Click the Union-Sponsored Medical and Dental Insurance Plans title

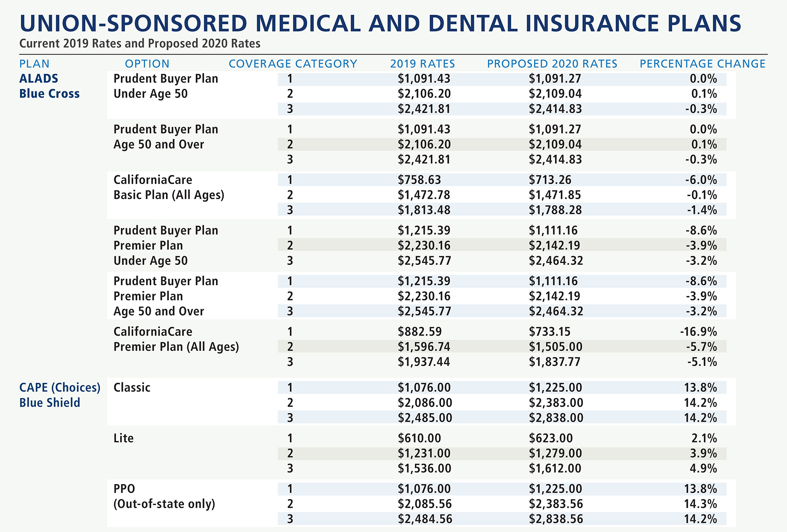[380, 23]
